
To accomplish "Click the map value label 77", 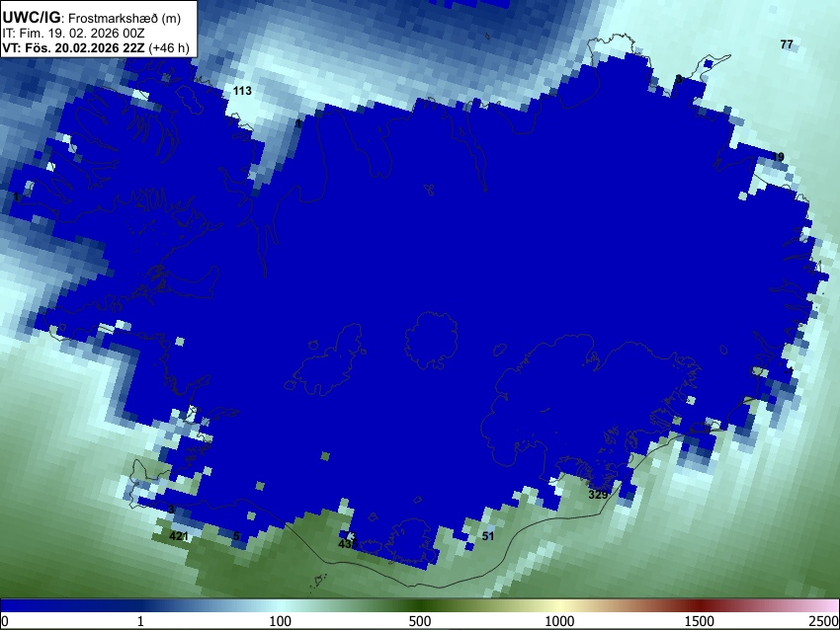I will 787,44.
